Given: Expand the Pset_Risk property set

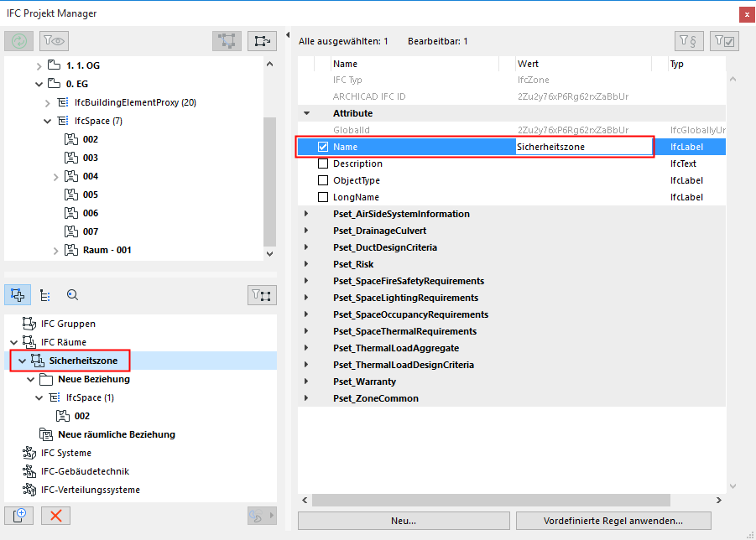Looking at the screenshot, I should [305, 264].
